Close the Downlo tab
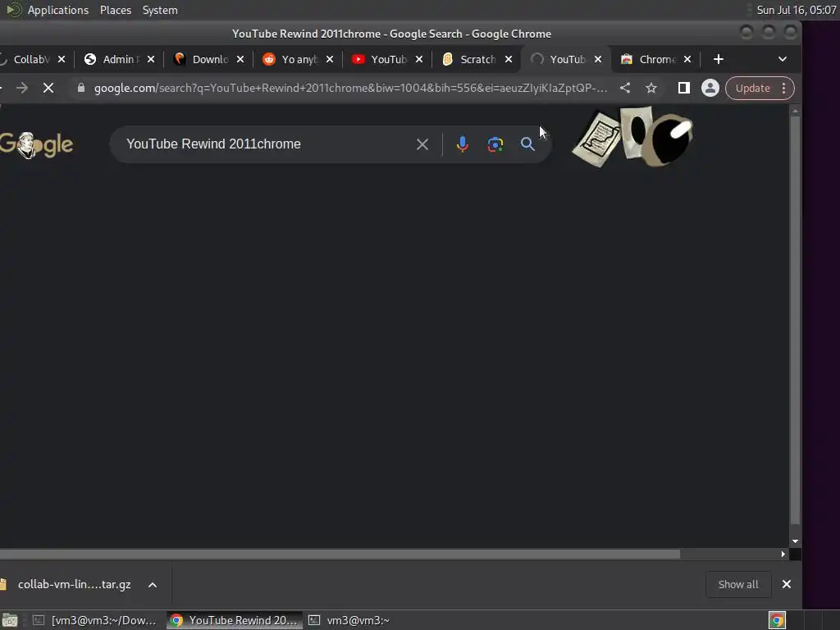The height and width of the screenshot is (630, 840). [x=240, y=59]
